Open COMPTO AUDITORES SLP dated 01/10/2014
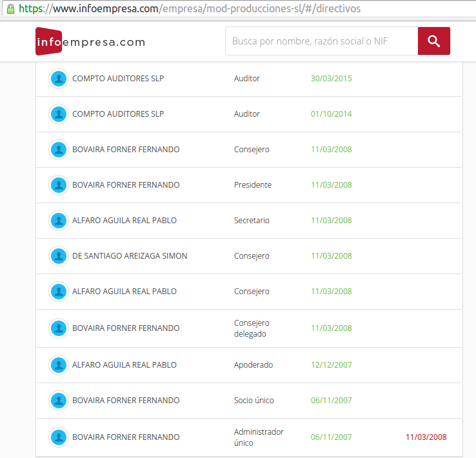 tap(118, 114)
